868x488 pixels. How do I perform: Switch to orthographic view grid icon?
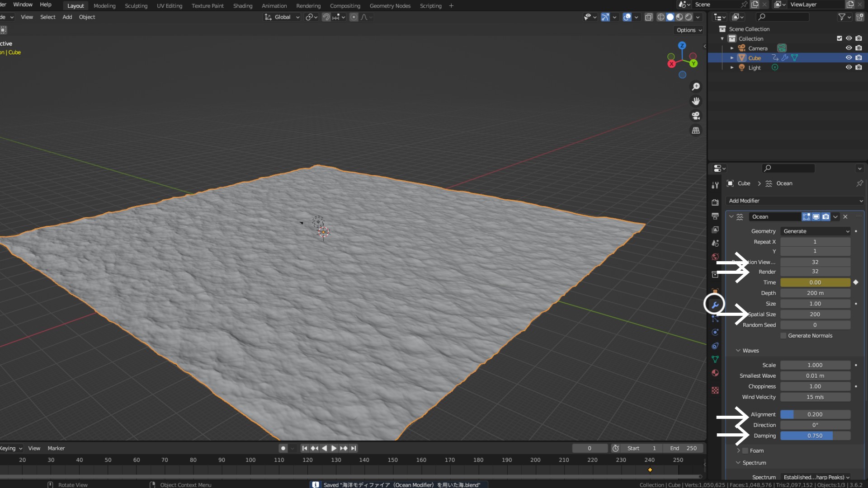pos(696,131)
